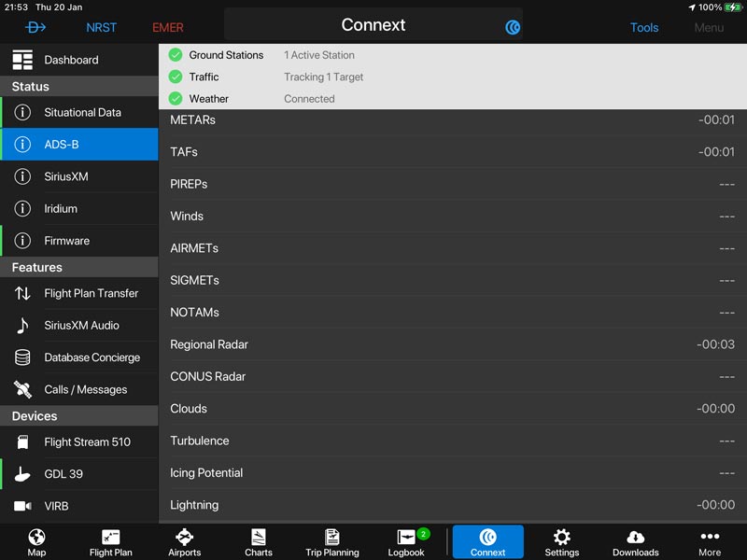Image resolution: width=747 pixels, height=560 pixels.
Task: Select the PIREPs row
Action: [x=453, y=184]
